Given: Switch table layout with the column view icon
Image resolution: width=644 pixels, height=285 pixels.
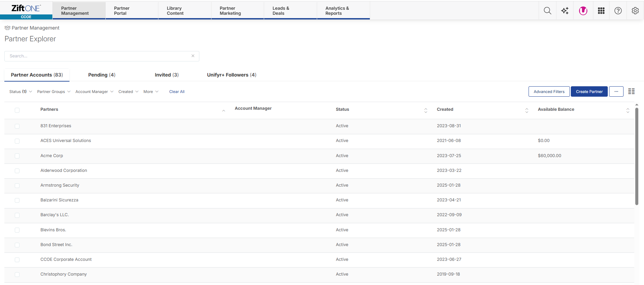Looking at the screenshot, I should click(x=631, y=91).
